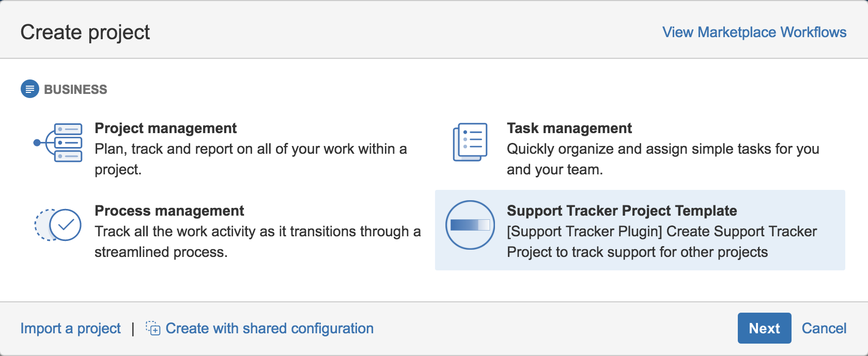Open View Marketplace Workflows link

[754, 32]
